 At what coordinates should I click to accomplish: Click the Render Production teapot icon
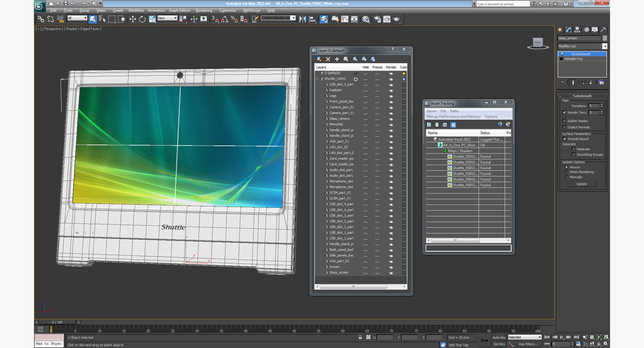[x=397, y=19]
